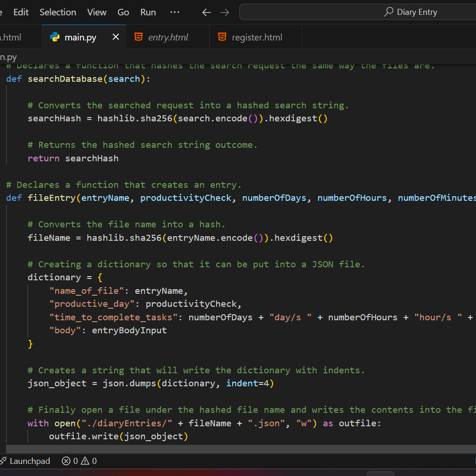Click the comment 'Creates a string that will write'

coord(197,370)
